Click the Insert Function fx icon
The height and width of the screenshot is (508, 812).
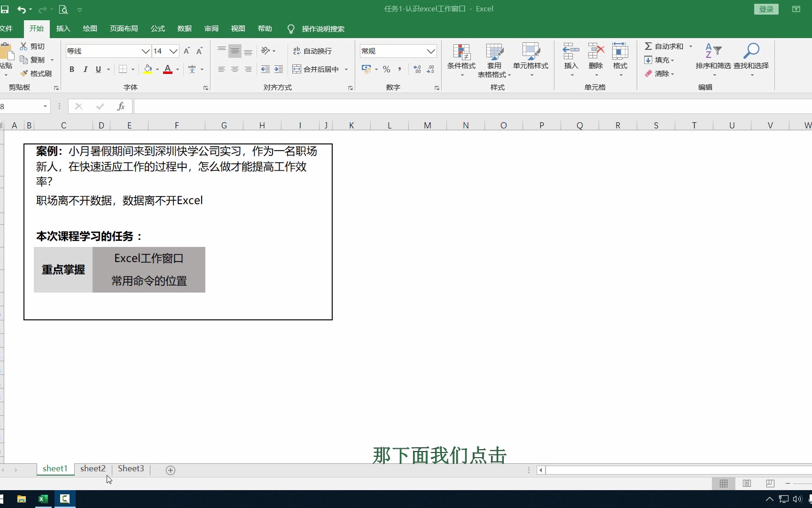tap(121, 106)
